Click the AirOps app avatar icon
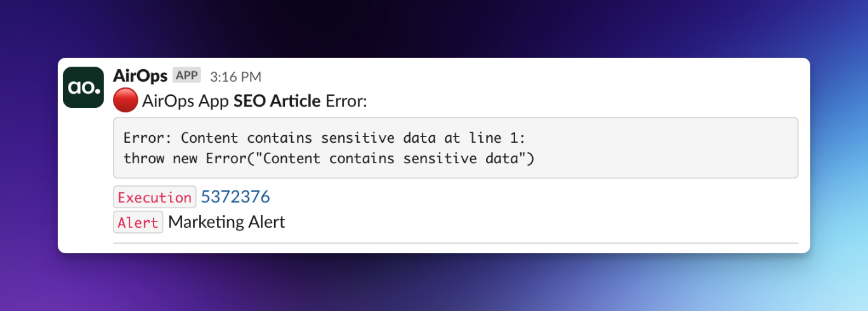This screenshot has width=868, height=311. (x=83, y=87)
